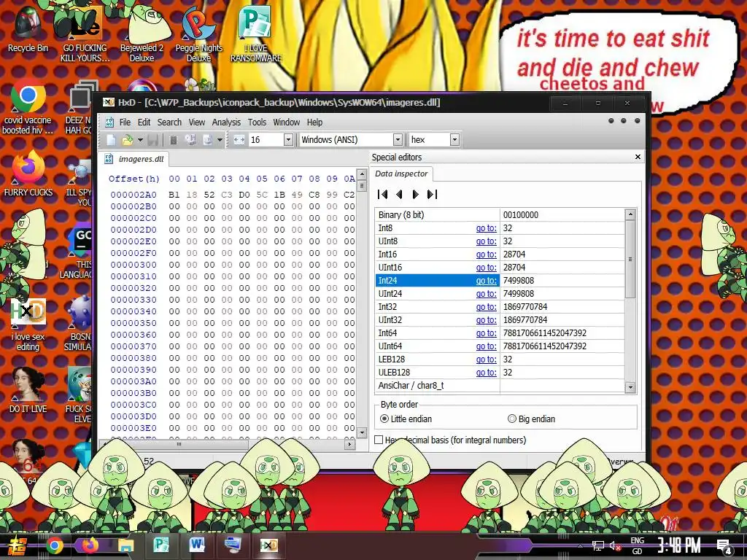Viewport: 747px width, 560px height.
Task: Open the View menu
Action: (x=197, y=122)
